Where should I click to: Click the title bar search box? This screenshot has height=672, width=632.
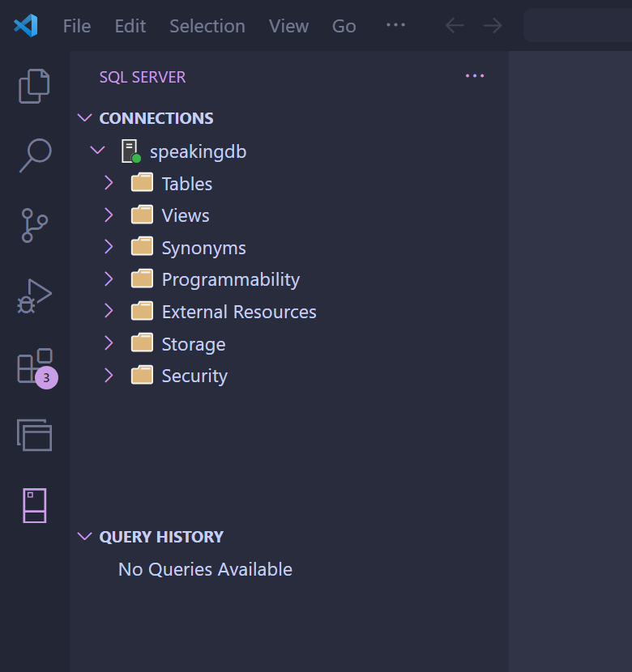(x=579, y=25)
